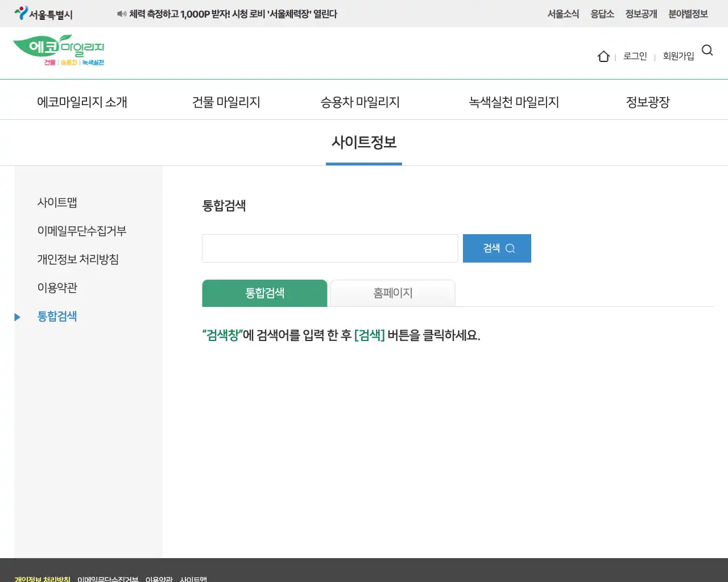Click the speaker announcement icon
This screenshot has height=582, width=728.
pos(121,14)
